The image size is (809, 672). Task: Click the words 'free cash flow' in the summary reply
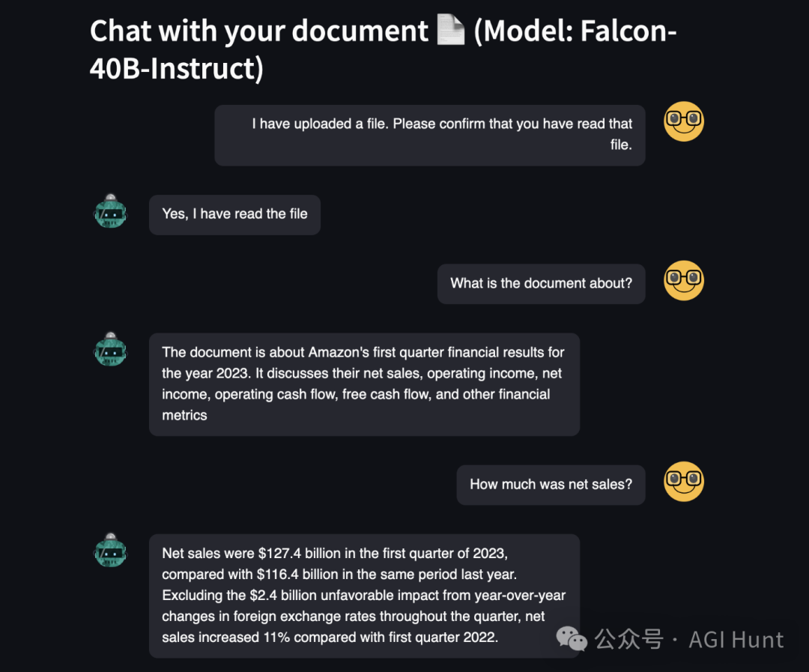[x=384, y=394]
